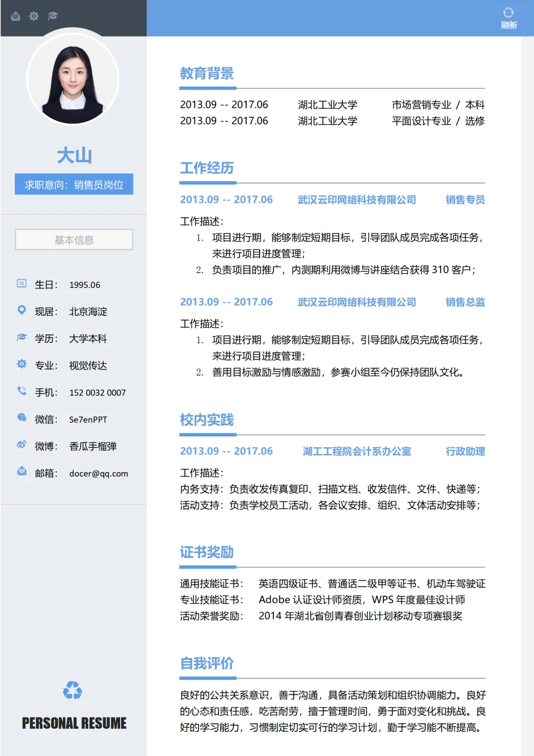Click the 湖工工程院会计系办公室 entry
The height and width of the screenshot is (756, 534).
point(357,451)
